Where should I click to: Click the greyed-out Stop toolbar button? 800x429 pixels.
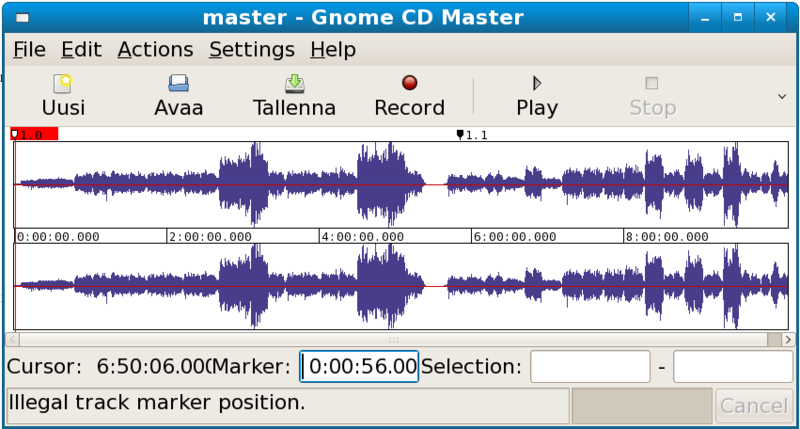pyautogui.click(x=652, y=95)
